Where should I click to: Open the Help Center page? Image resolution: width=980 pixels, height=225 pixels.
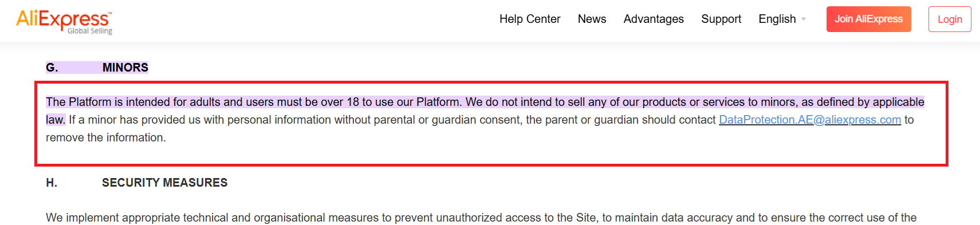tap(530, 19)
